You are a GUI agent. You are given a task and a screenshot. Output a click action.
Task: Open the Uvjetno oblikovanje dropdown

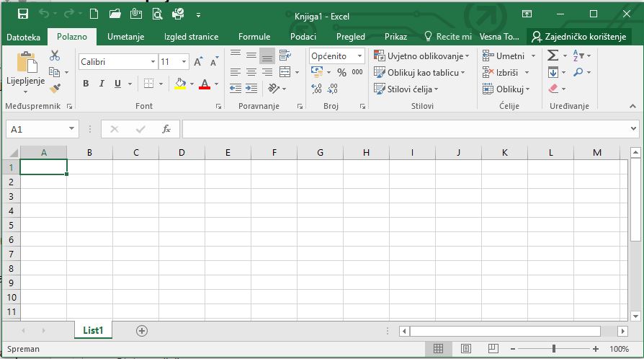tap(421, 56)
